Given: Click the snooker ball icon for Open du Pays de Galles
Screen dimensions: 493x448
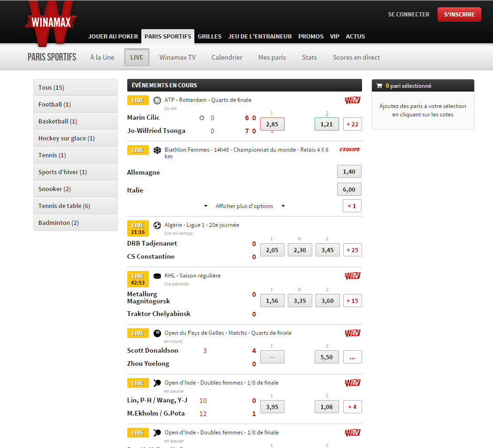Looking at the screenshot, I should tap(157, 333).
